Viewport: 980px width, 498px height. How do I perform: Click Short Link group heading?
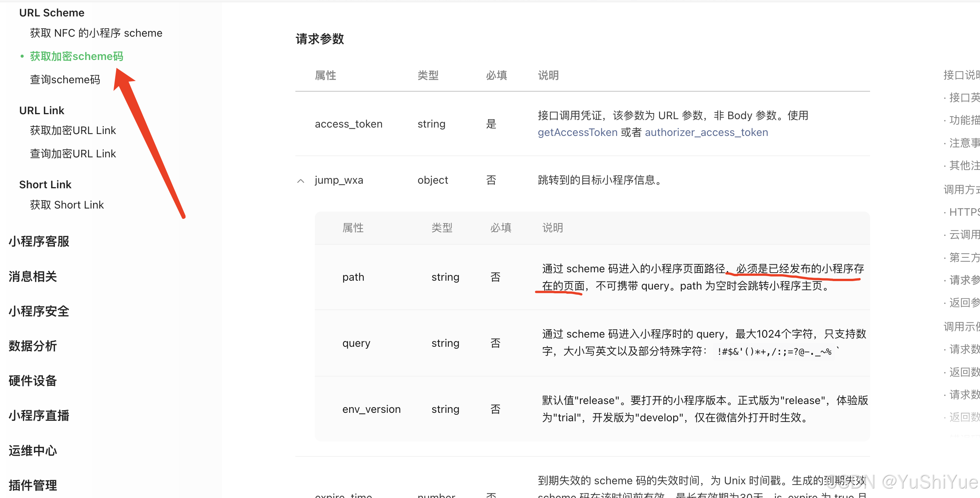point(45,184)
